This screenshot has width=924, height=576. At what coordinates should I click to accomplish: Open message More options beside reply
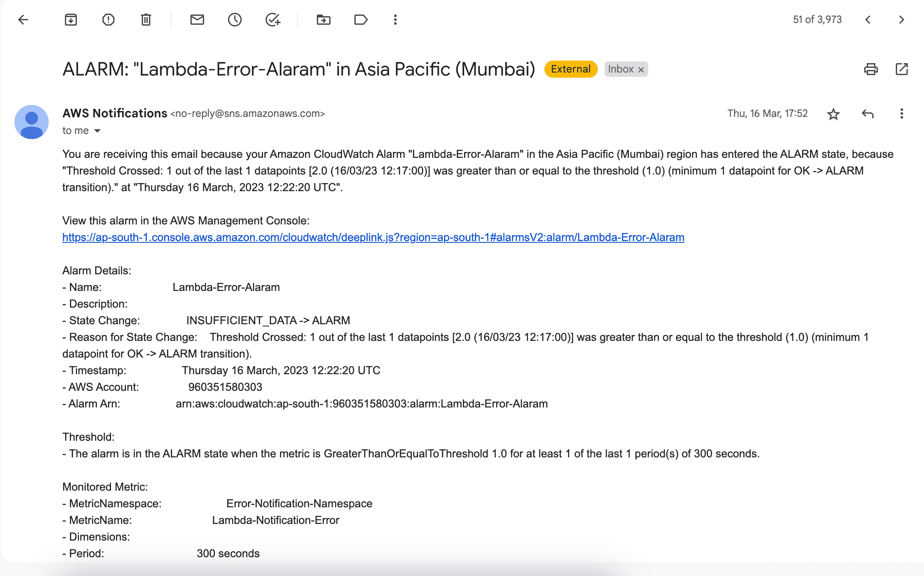[x=902, y=113]
